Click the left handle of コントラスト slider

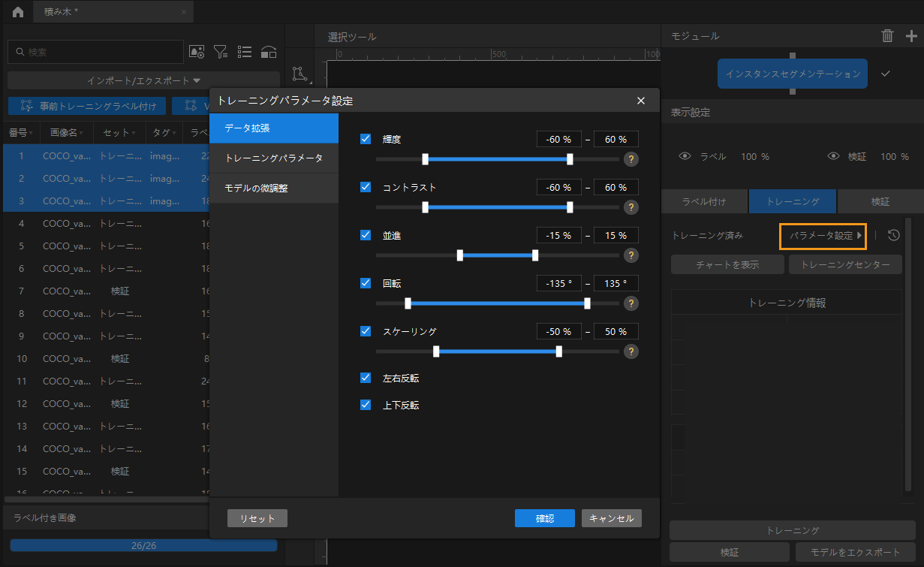tap(426, 207)
